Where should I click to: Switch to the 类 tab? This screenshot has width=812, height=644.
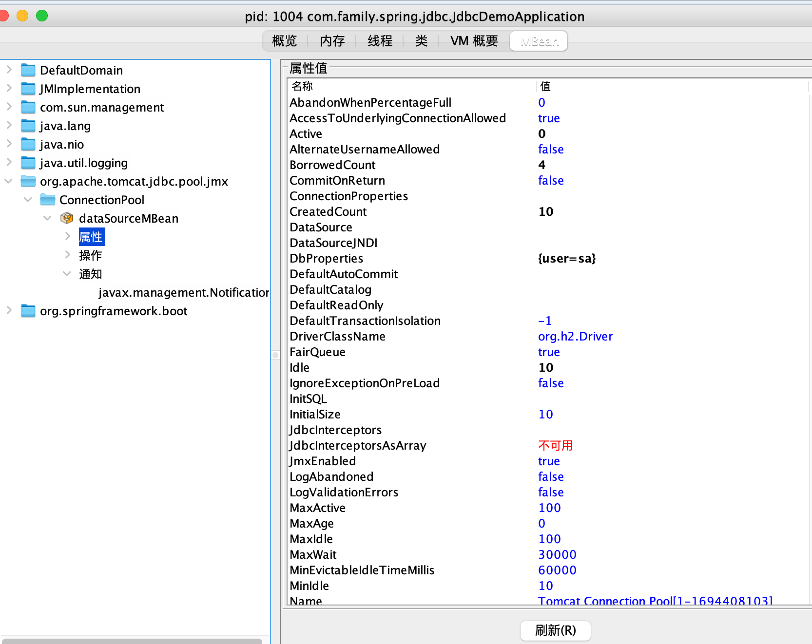422,41
